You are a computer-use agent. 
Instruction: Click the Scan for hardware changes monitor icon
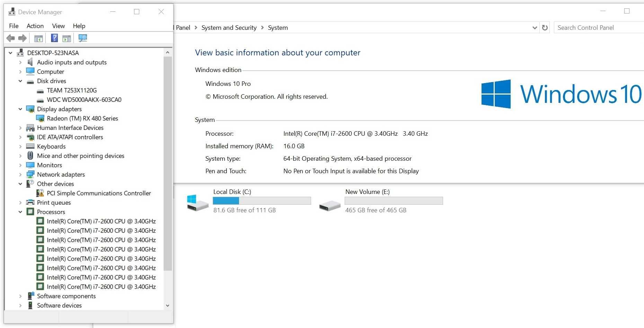(83, 38)
